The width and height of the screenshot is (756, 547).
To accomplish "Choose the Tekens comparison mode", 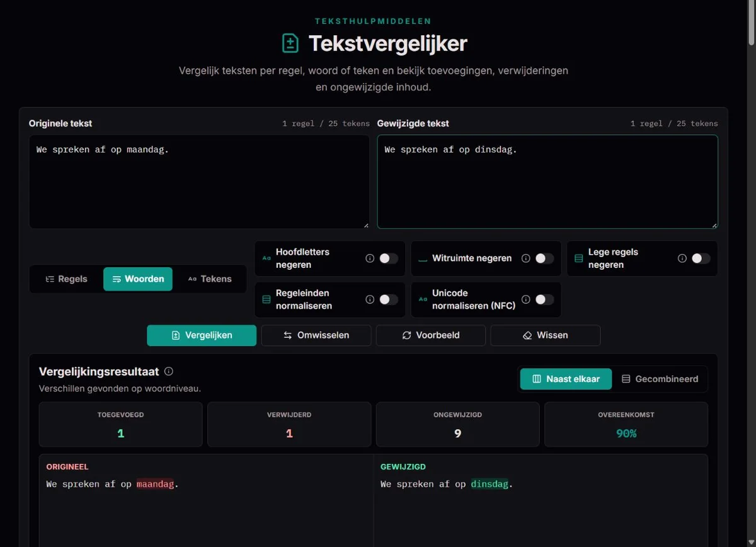I will pyautogui.click(x=209, y=279).
